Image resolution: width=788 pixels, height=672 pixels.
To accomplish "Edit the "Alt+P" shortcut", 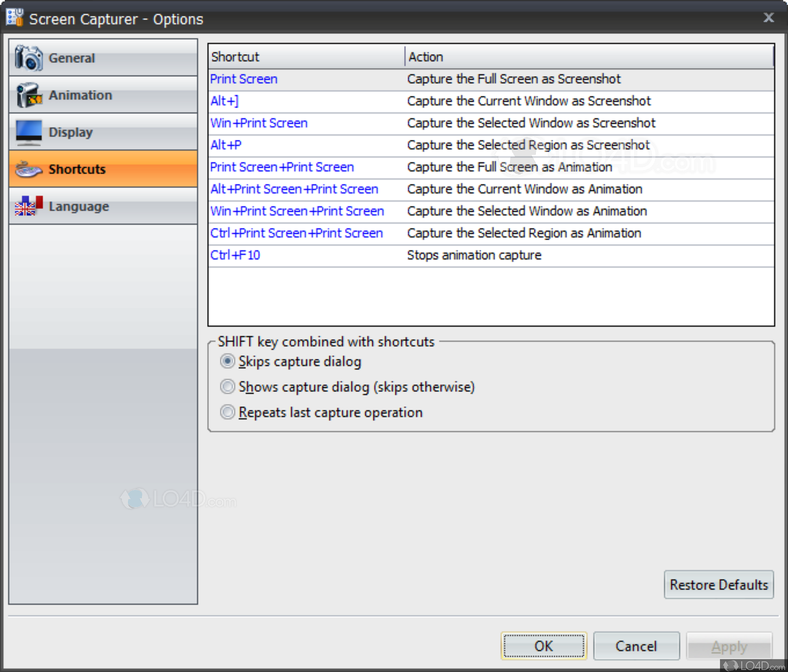I will tap(226, 145).
